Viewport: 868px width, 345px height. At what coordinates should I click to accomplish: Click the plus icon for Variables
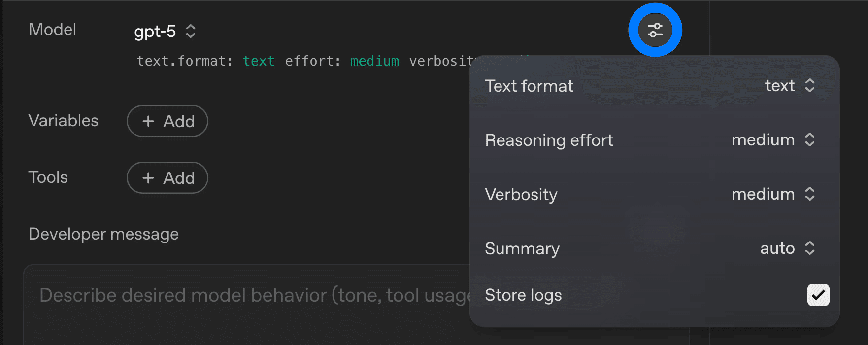point(148,121)
